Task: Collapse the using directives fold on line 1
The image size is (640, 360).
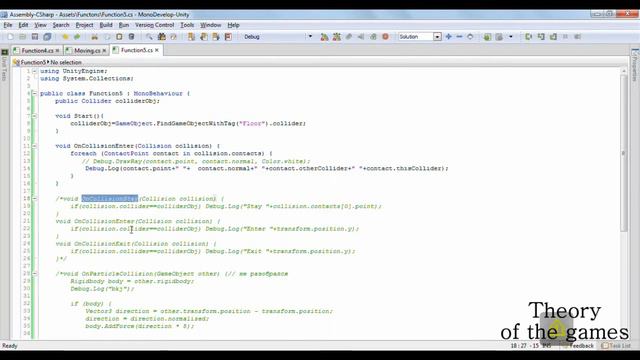Action: [35, 71]
